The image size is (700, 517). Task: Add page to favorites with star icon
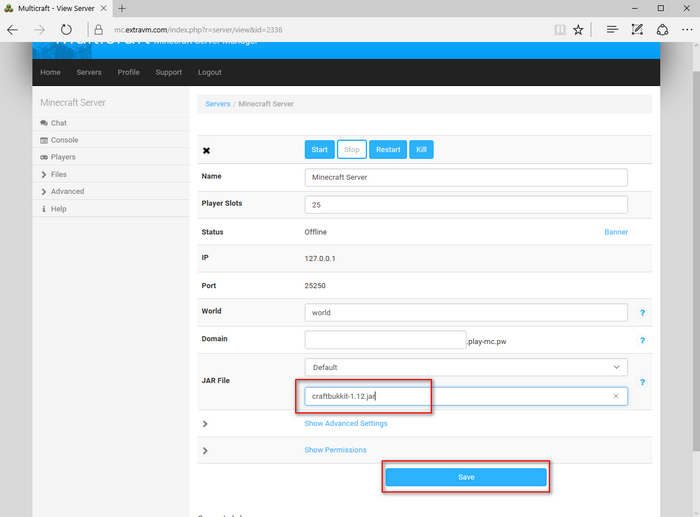coord(578,30)
